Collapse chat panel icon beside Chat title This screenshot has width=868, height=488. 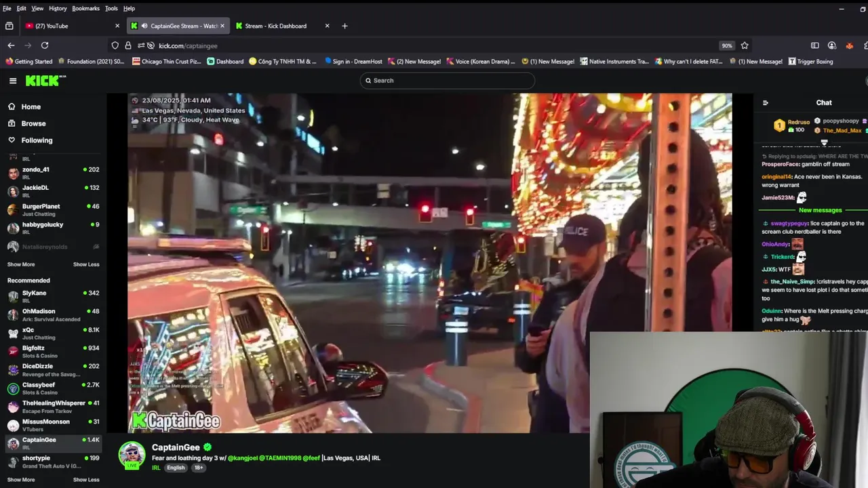pos(766,103)
